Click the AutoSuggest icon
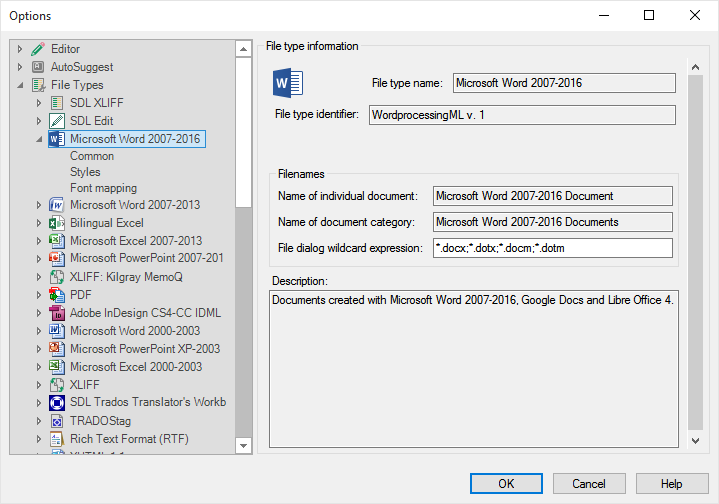The height and width of the screenshot is (504, 719). pos(38,67)
